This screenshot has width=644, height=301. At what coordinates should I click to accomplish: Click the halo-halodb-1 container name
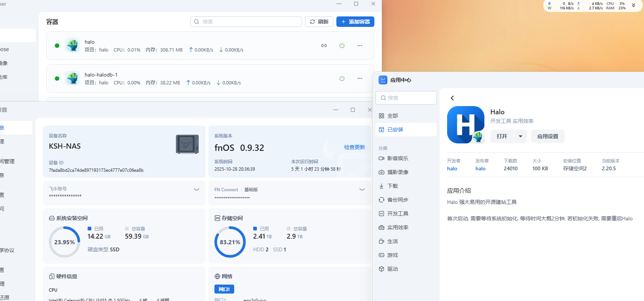coord(101,75)
